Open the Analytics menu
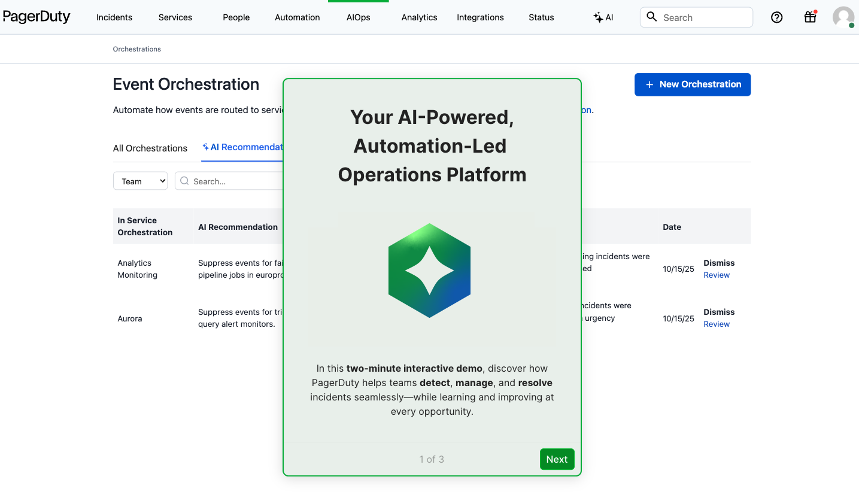 419,17
